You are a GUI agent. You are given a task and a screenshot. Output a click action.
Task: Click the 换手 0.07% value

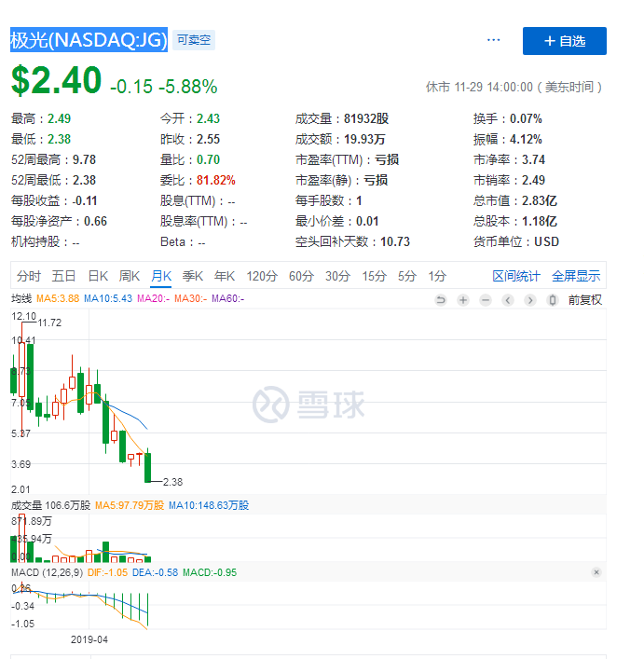526,119
